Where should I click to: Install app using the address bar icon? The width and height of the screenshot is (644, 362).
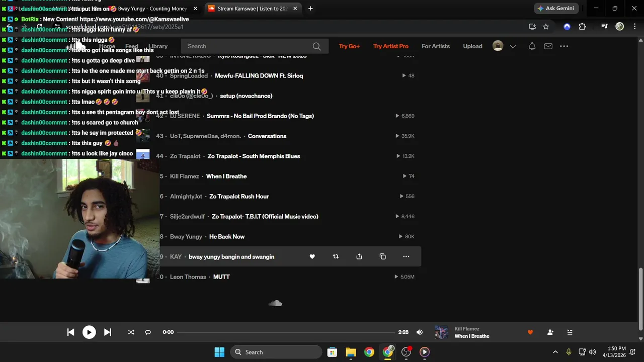532,27
